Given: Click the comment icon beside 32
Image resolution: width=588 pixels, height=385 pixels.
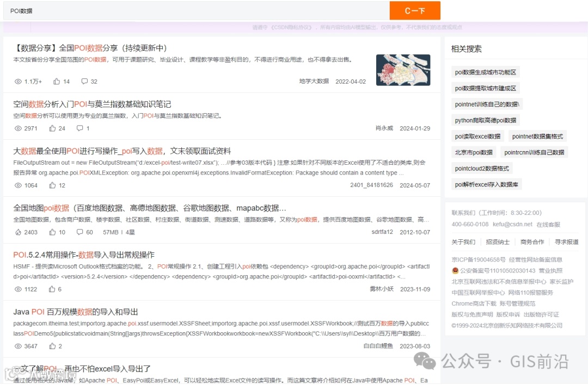Looking at the screenshot, I should pos(84,81).
